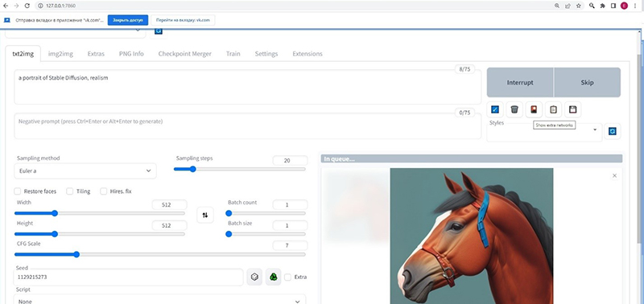Click the Skip button
Viewport: 644px width, 304px height.
[588, 83]
